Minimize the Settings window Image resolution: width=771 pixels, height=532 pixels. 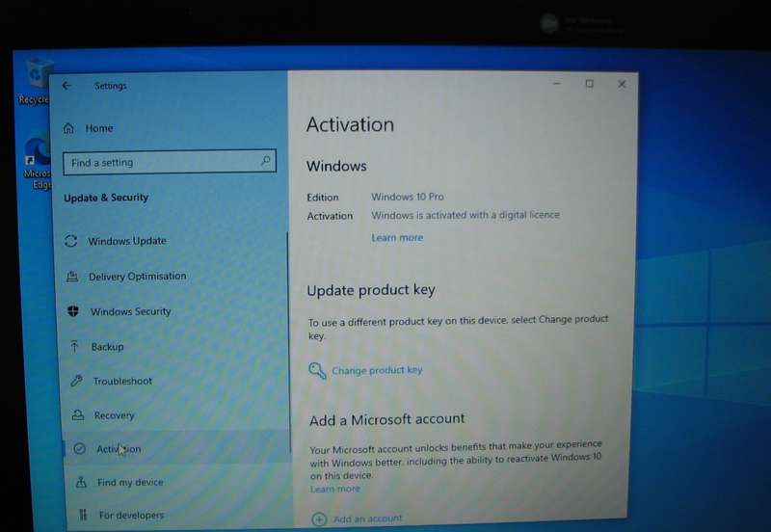557,84
